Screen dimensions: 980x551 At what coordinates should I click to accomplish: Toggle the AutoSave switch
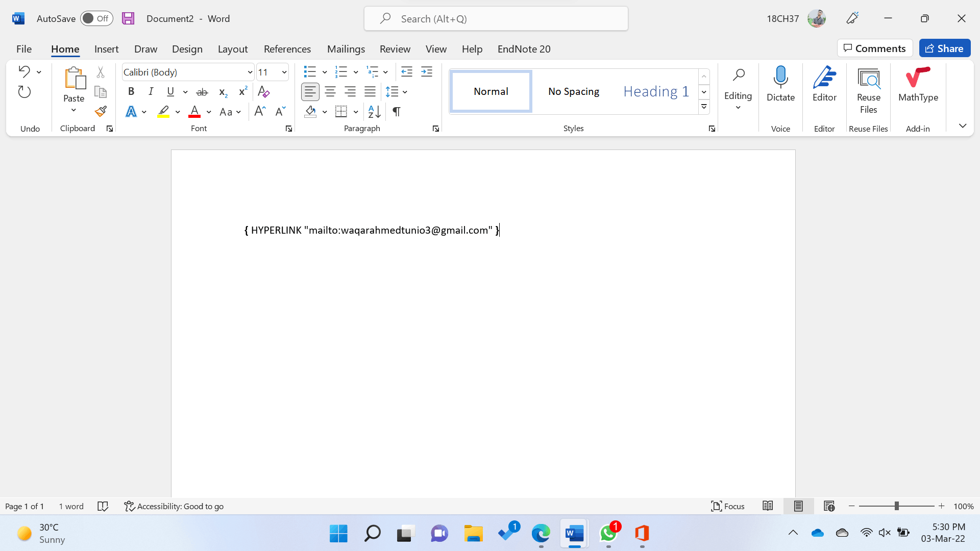(96, 18)
